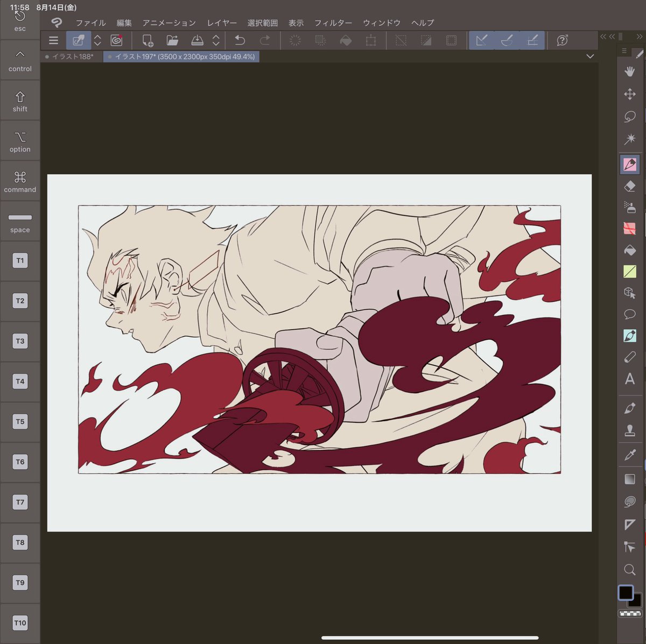This screenshot has width=646, height=644.
Task: Open the フィルター menu
Action: (x=333, y=23)
